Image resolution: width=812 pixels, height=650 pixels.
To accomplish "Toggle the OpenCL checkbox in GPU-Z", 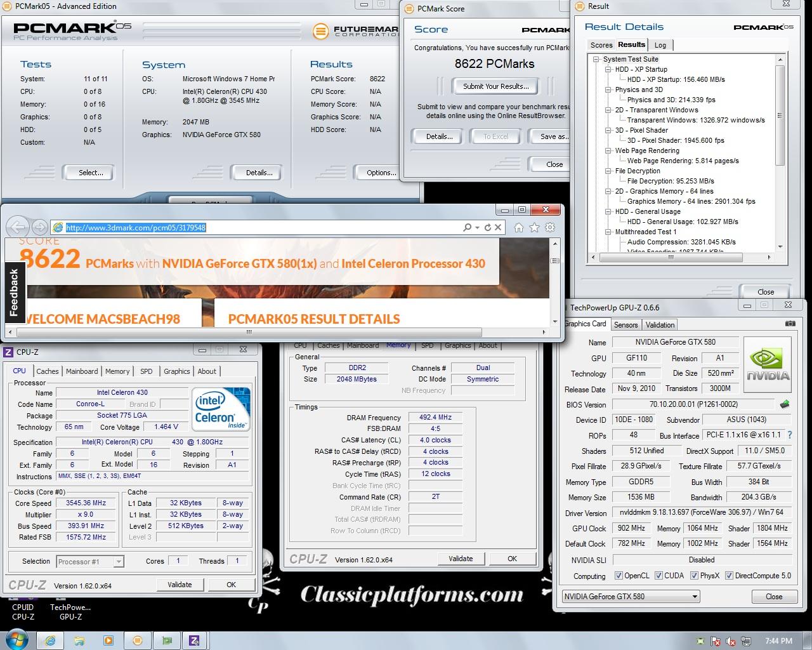I will [619, 576].
